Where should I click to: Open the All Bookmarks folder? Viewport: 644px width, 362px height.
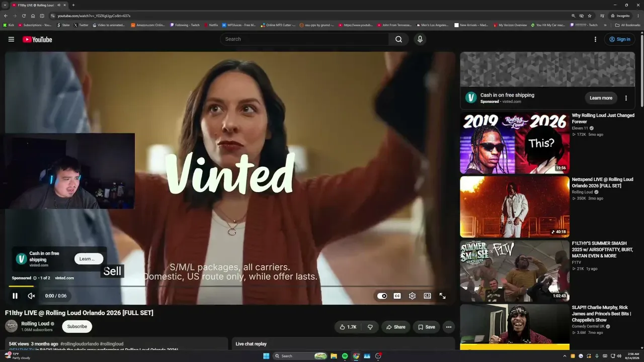pyautogui.click(x=627, y=25)
